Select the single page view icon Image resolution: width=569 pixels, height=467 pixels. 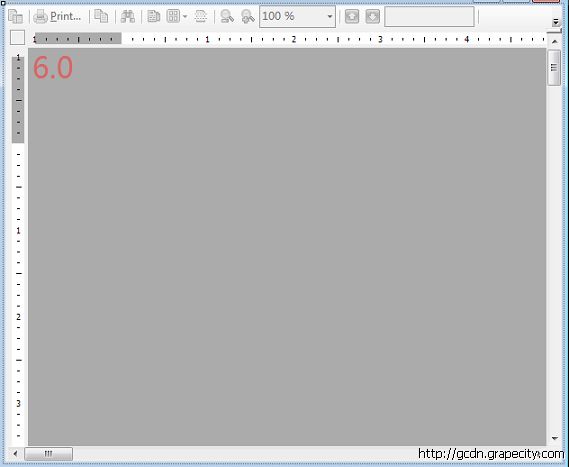[x=153, y=16]
